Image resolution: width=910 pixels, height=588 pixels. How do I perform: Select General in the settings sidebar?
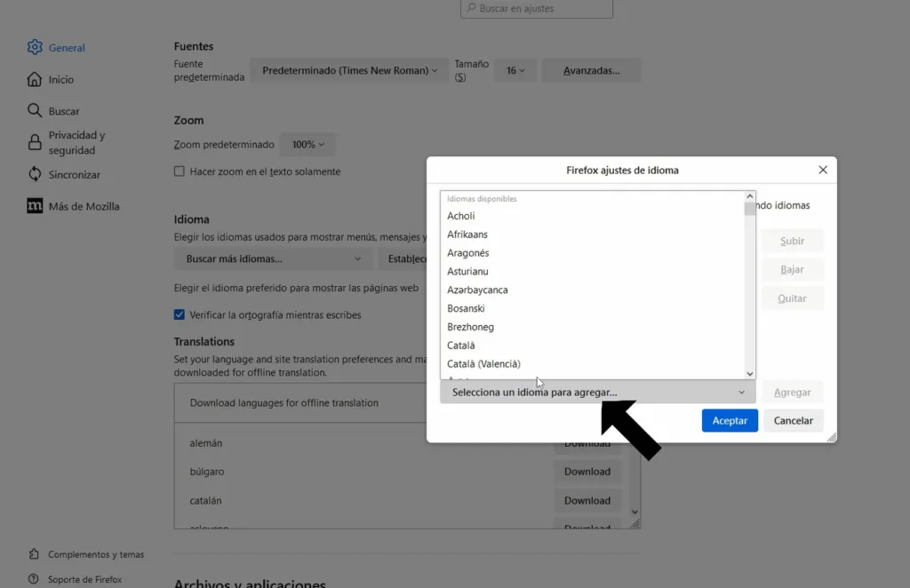coord(67,48)
